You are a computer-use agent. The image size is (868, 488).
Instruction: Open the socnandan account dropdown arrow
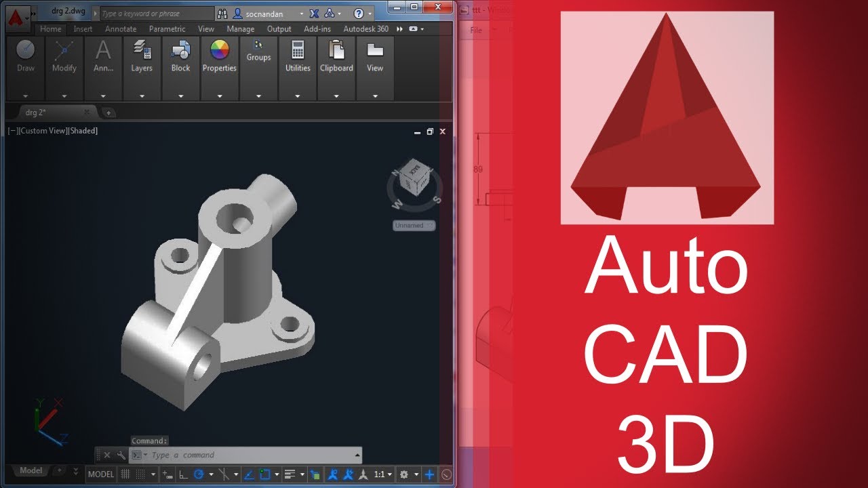[x=301, y=14]
